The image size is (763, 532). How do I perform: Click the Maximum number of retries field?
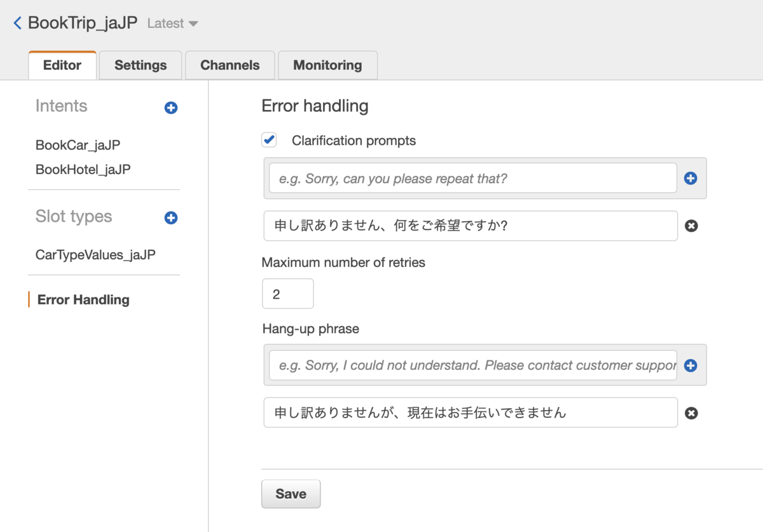click(287, 294)
